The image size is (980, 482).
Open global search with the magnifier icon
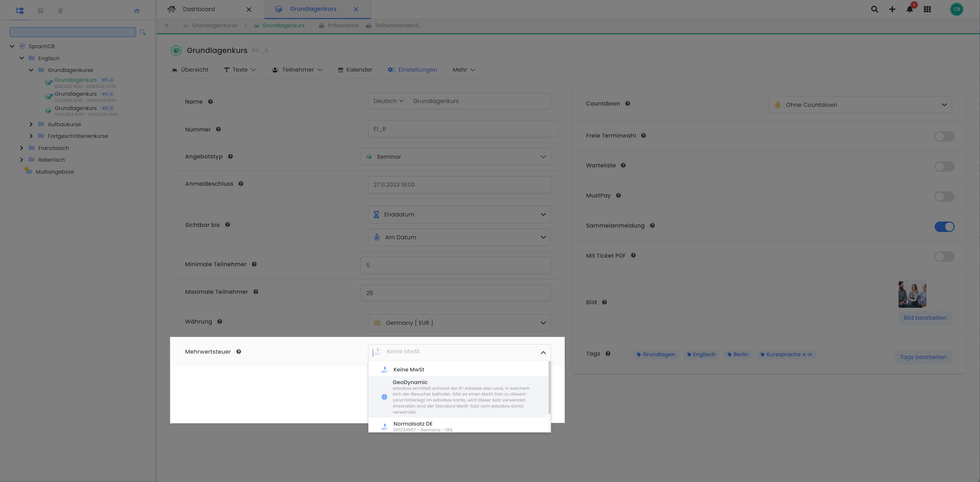coord(874,9)
